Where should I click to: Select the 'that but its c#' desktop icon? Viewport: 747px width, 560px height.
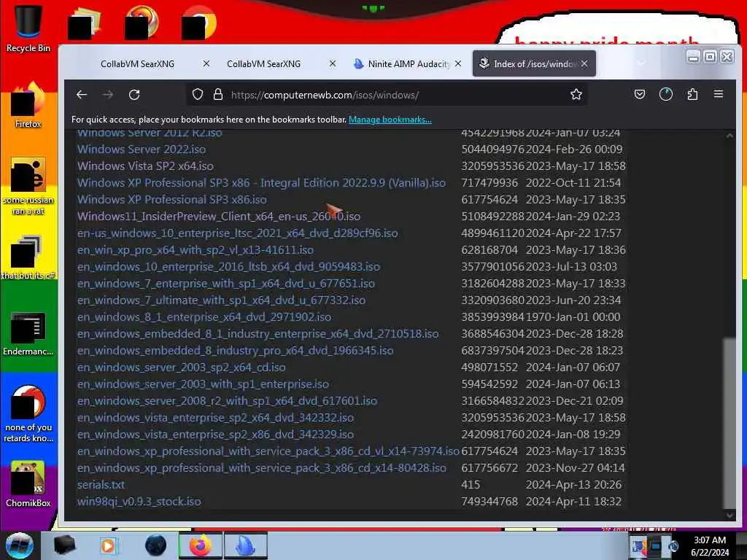click(x=28, y=257)
